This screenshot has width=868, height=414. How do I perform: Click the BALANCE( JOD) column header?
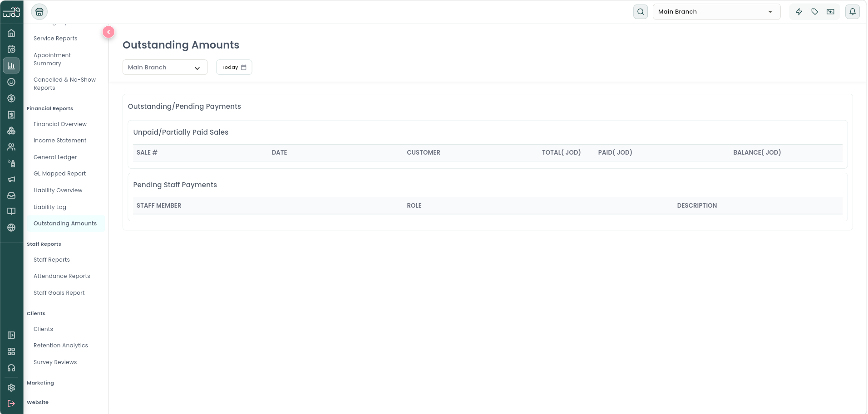(757, 152)
